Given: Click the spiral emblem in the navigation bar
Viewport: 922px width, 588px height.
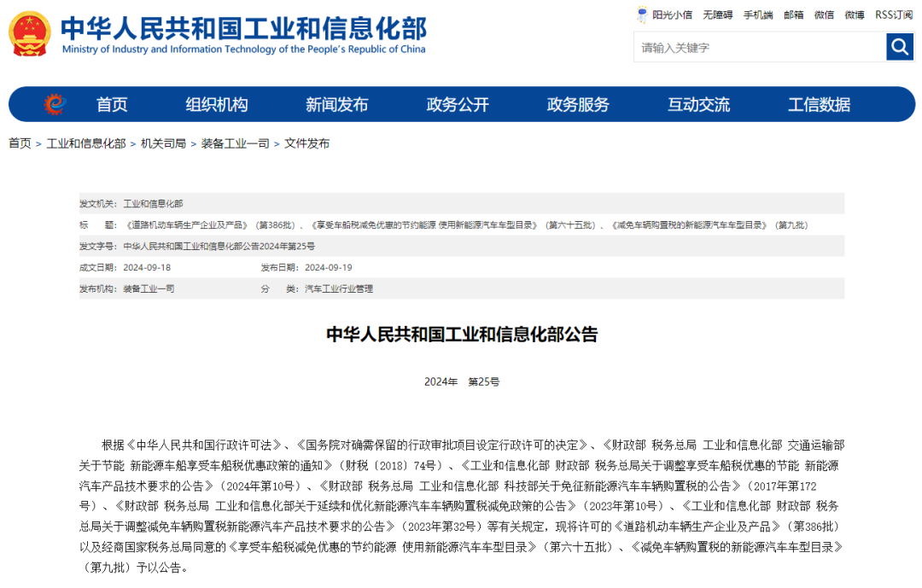Looking at the screenshot, I should (x=54, y=104).
